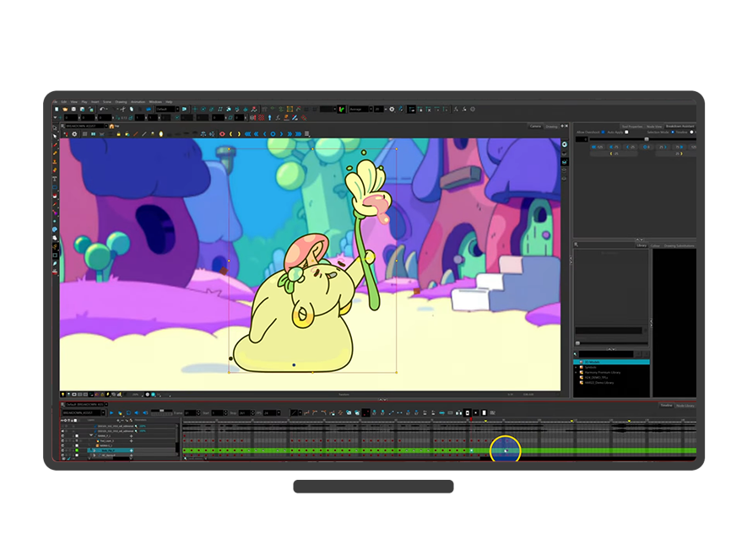Expand the WANNA_F_1 layer hierarchy
The image size is (747, 560).
(x=91, y=436)
